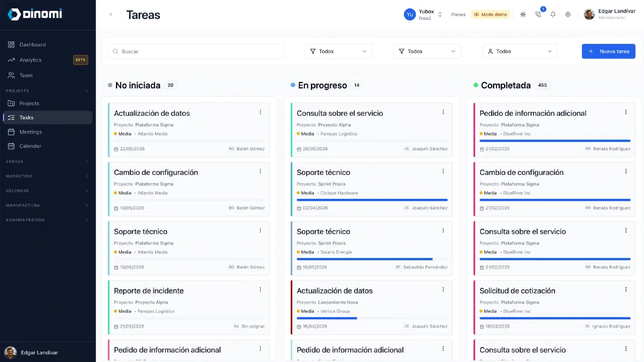
Task: Click the BETA badge next to Analytics
Action: tap(81, 60)
